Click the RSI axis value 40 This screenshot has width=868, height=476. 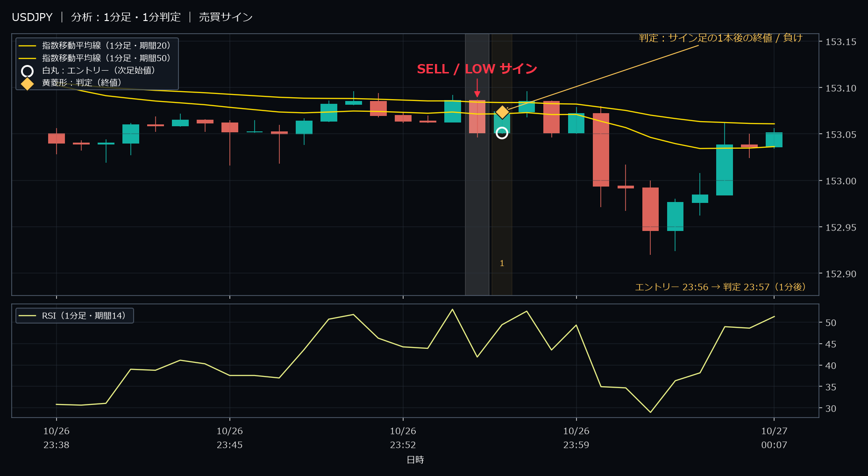831,366
